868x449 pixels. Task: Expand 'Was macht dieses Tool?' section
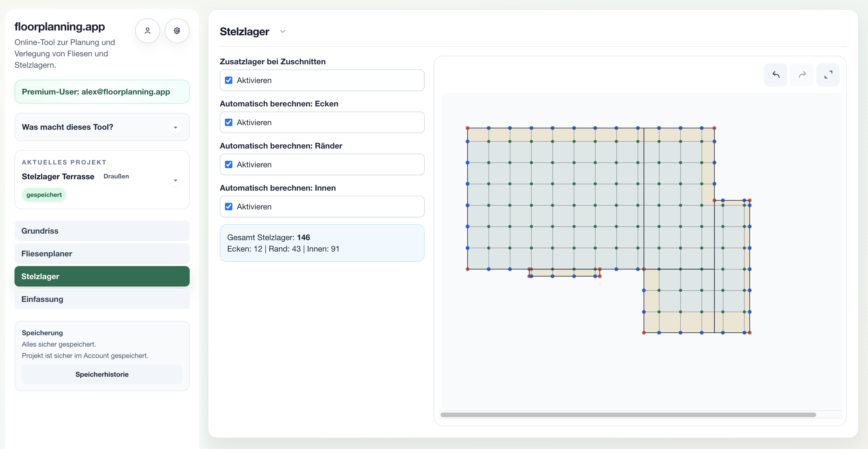coord(102,127)
